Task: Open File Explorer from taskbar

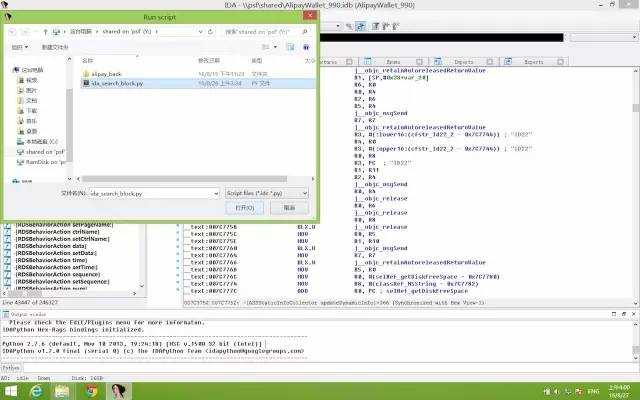Action: [62, 391]
